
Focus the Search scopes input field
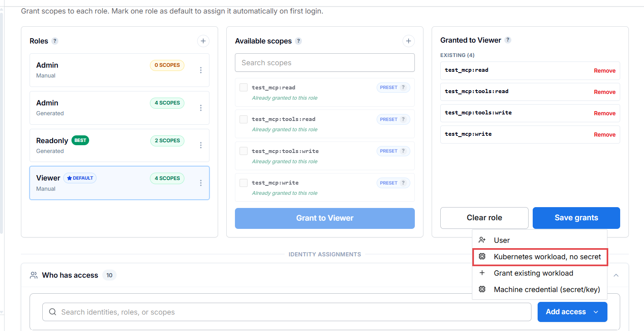click(325, 63)
